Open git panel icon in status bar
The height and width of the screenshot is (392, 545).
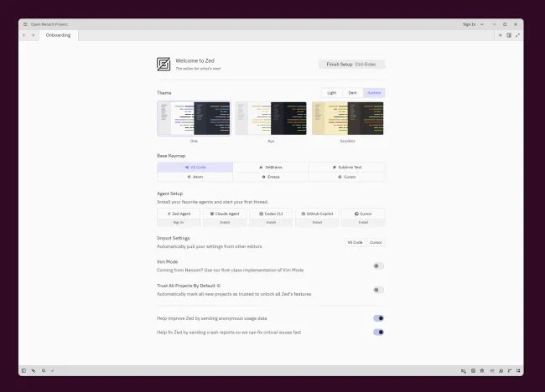coord(34,370)
